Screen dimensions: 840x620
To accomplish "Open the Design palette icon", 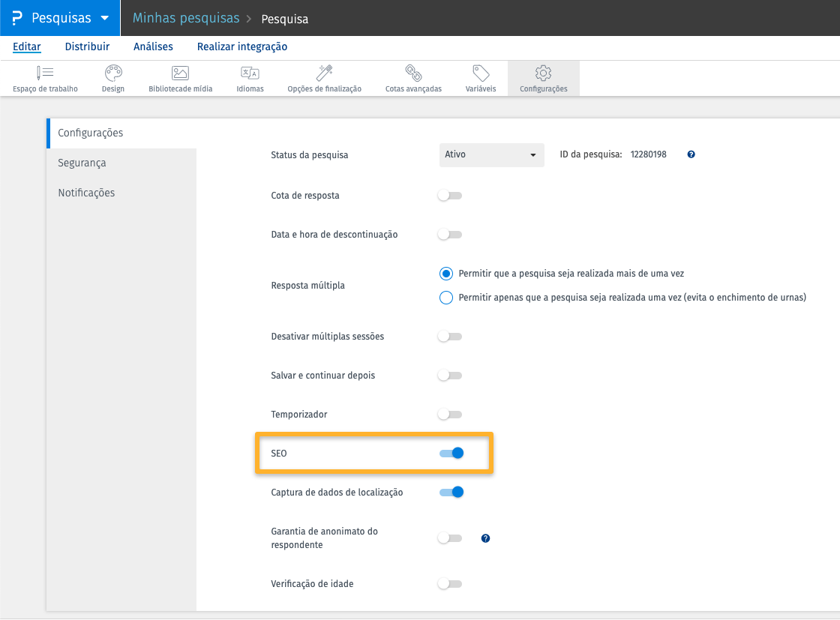I will 113,73.
